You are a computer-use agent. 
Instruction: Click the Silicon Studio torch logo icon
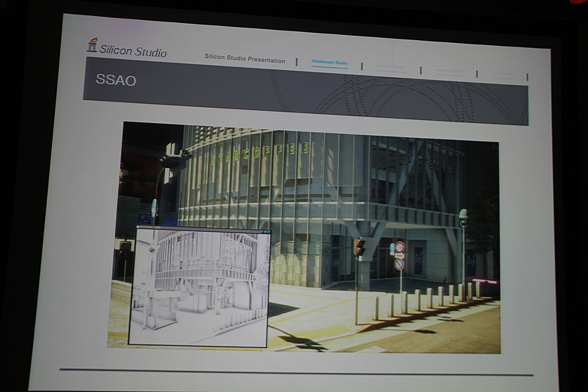click(x=92, y=45)
